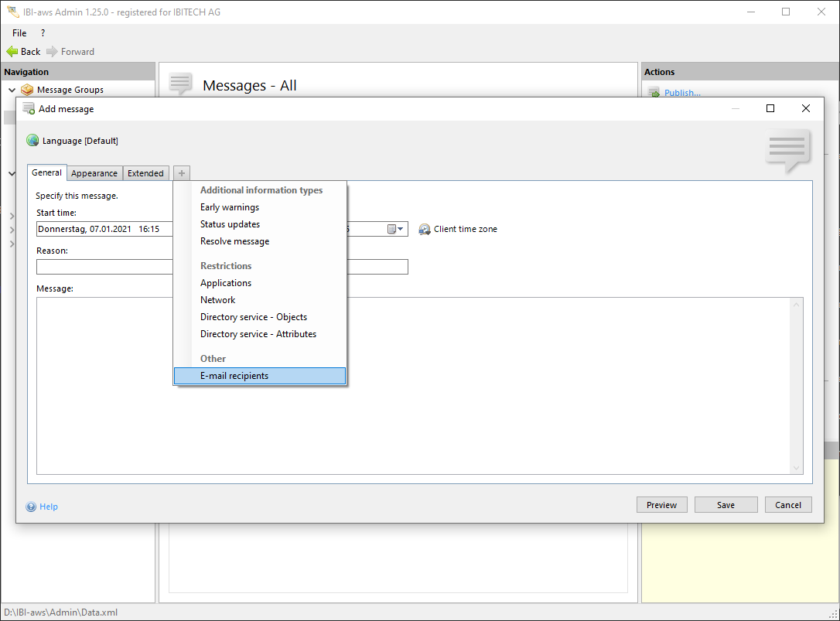Open the File menu
Viewport: 840px width, 621px height.
(x=19, y=33)
